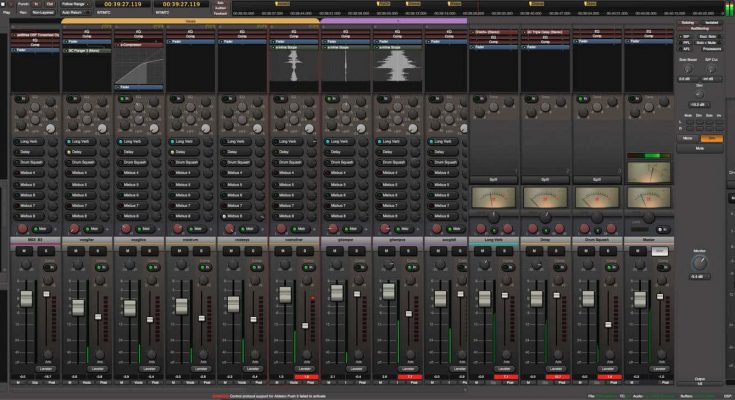Click the Delay bus VU meter

[545, 198]
